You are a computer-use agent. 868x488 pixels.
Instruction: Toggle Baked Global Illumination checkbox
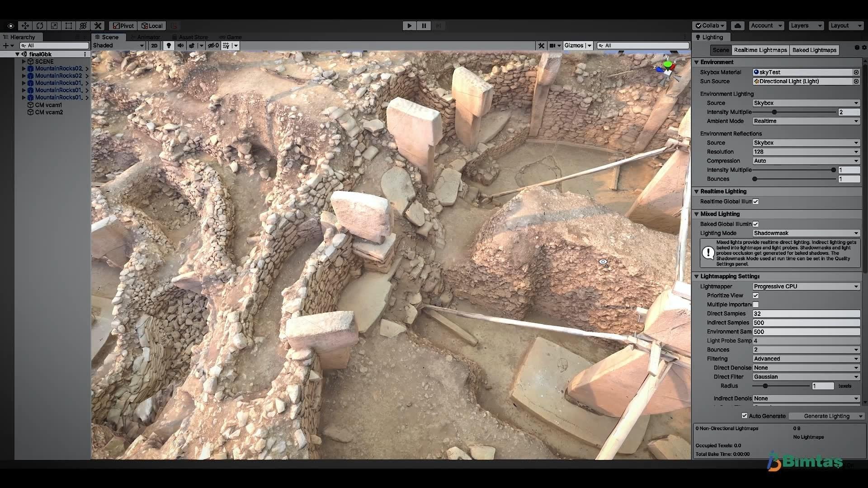[755, 224]
